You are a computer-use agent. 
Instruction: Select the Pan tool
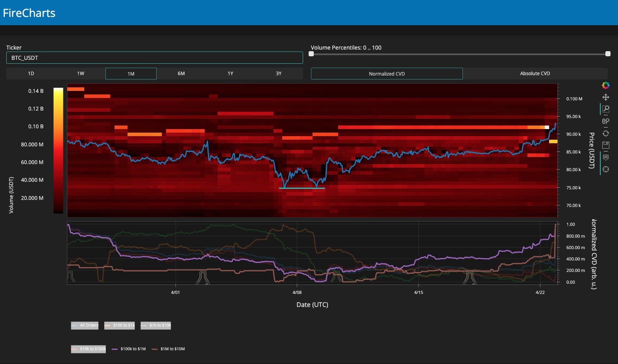[x=605, y=97]
